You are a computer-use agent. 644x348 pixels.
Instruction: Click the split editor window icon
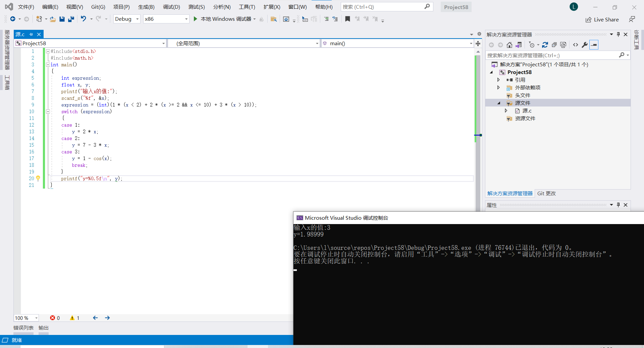(478, 44)
